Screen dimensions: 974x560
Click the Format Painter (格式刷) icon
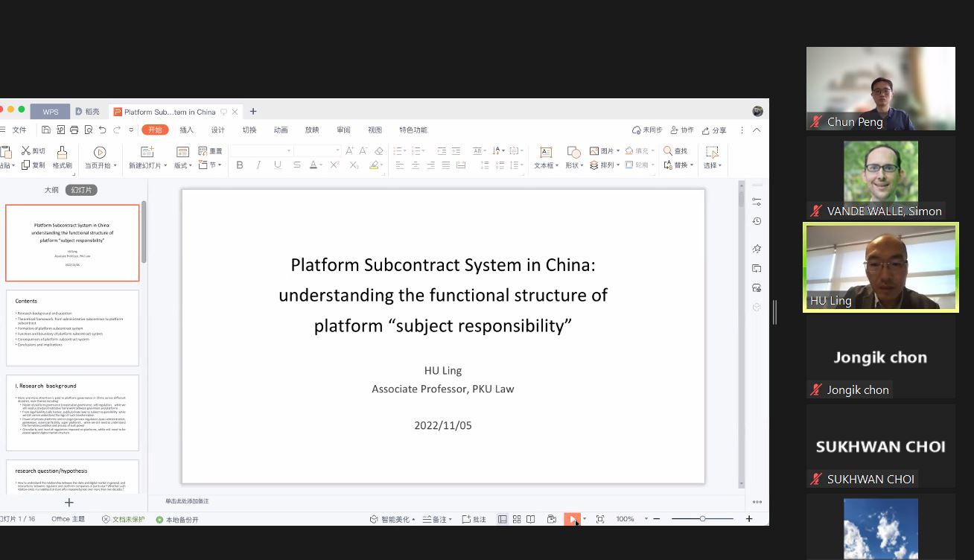62,152
